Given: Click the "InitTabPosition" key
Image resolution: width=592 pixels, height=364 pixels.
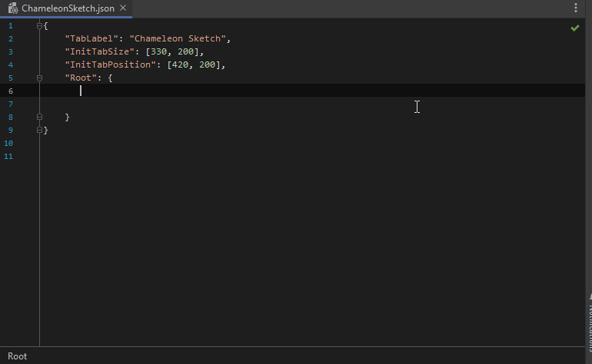Looking at the screenshot, I should click(110, 65).
